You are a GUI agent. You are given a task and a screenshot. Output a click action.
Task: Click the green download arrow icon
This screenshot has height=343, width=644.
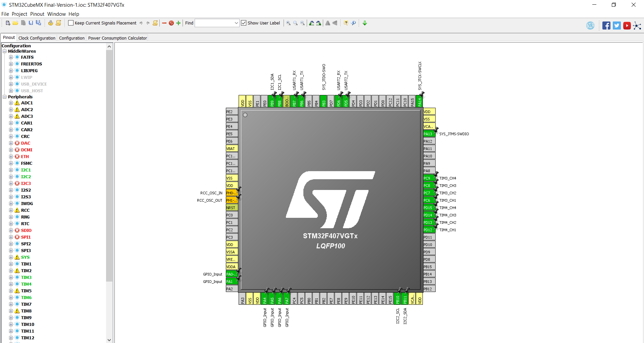(365, 23)
